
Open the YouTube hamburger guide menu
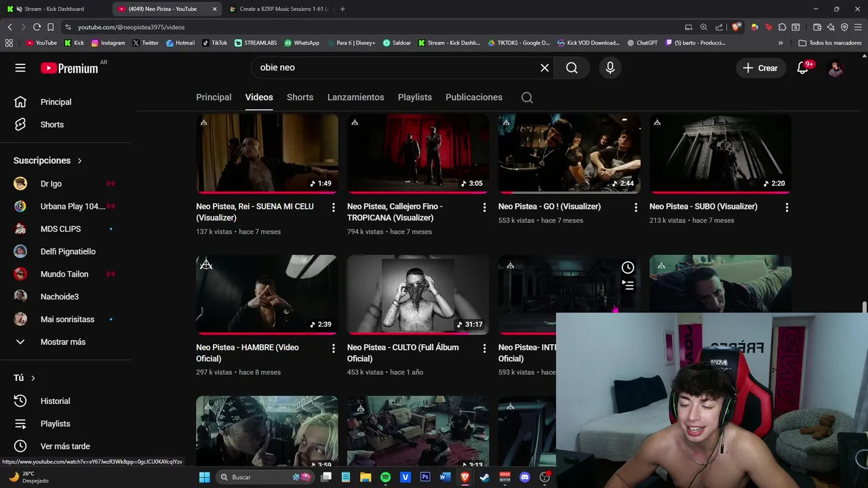[20, 68]
